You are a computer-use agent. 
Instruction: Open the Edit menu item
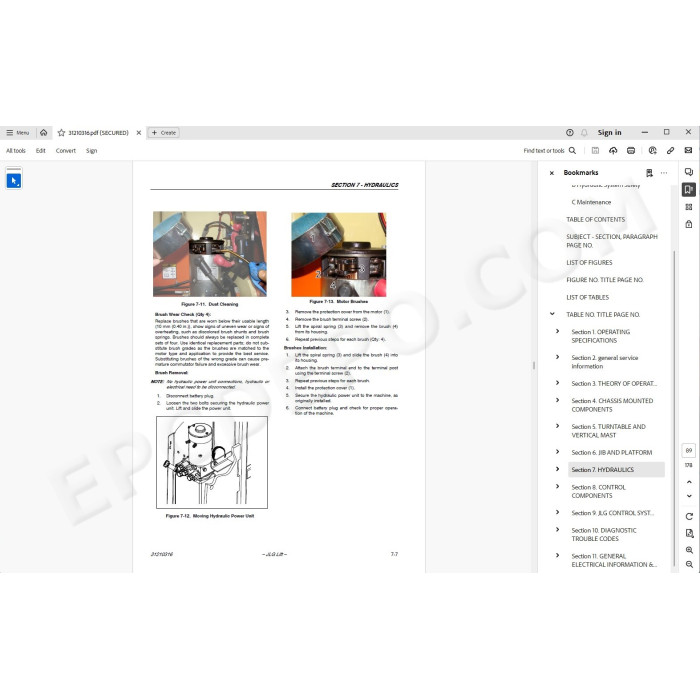(x=41, y=151)
